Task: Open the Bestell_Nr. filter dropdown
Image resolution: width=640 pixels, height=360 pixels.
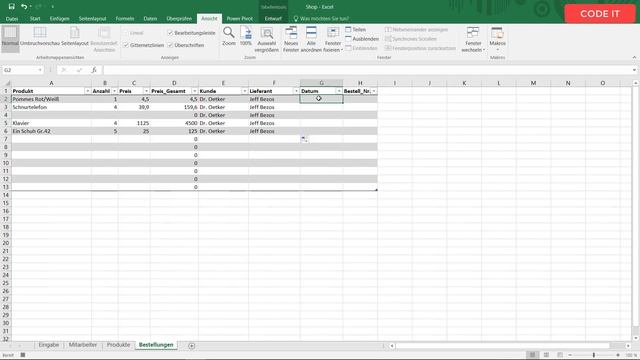Action: point(374,91)
